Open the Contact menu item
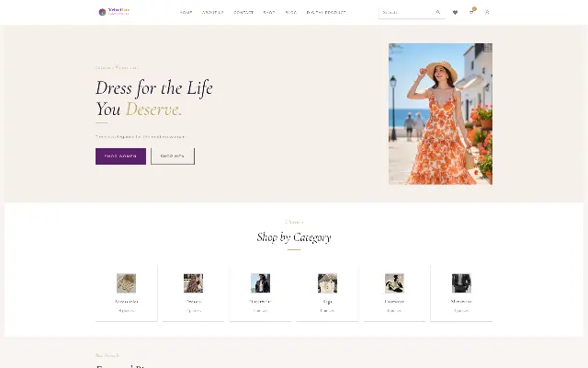588x368 pixels. coord(243,12)
